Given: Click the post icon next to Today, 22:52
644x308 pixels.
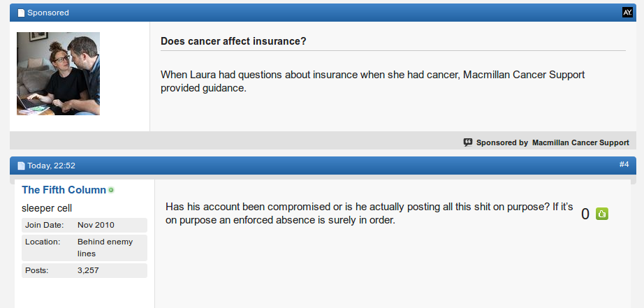Looking at the screenshot, I should tap(21, 166).
